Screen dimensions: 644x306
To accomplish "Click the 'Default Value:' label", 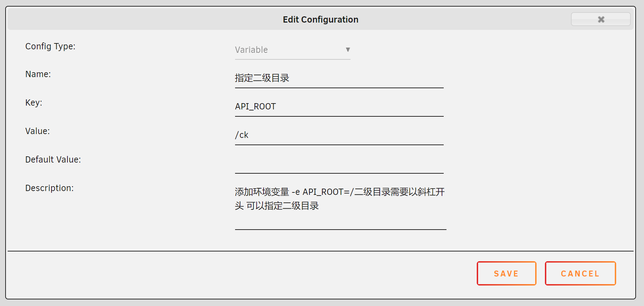I will (53, 160).
